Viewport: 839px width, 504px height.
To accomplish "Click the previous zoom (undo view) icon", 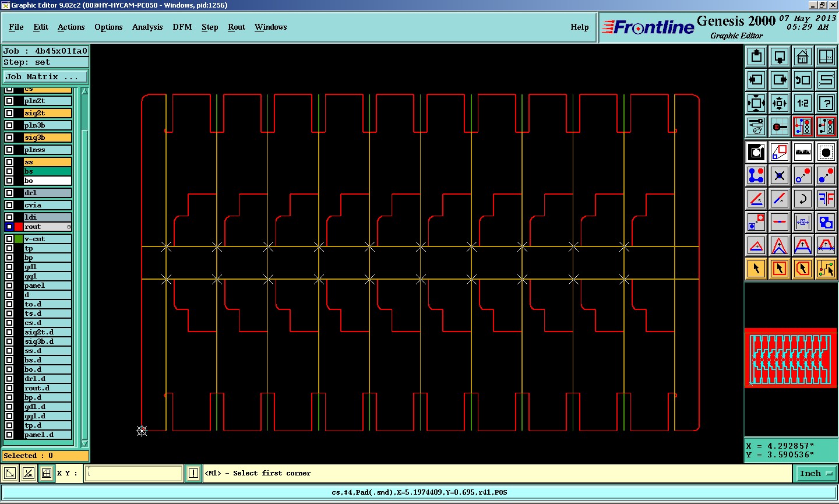I will click(803, 80).
